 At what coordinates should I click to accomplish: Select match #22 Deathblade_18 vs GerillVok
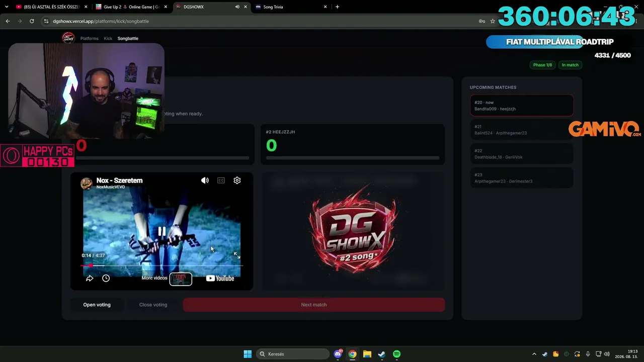(522, 154)
